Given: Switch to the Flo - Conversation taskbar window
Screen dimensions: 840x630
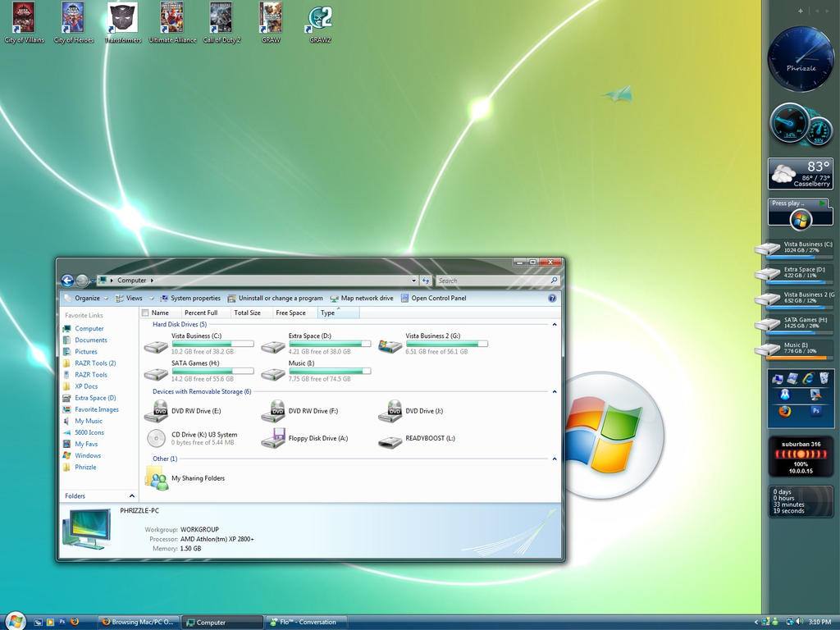Looking at the screenshot, I should click(306, 622).
